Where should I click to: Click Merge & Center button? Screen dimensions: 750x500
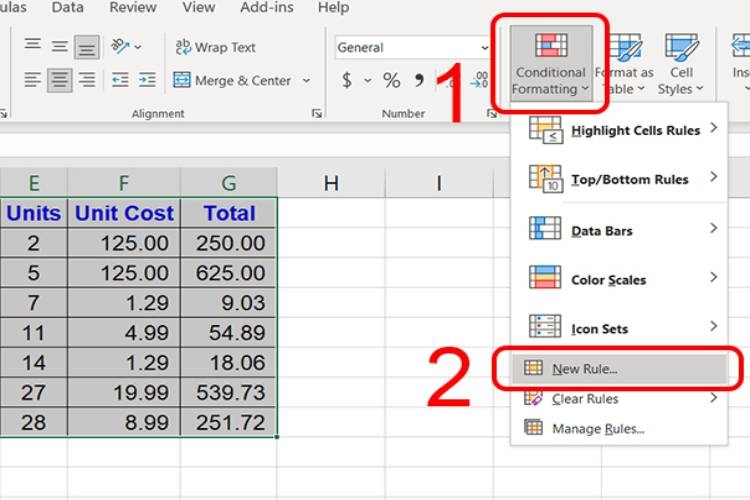[x=232, y=80]
